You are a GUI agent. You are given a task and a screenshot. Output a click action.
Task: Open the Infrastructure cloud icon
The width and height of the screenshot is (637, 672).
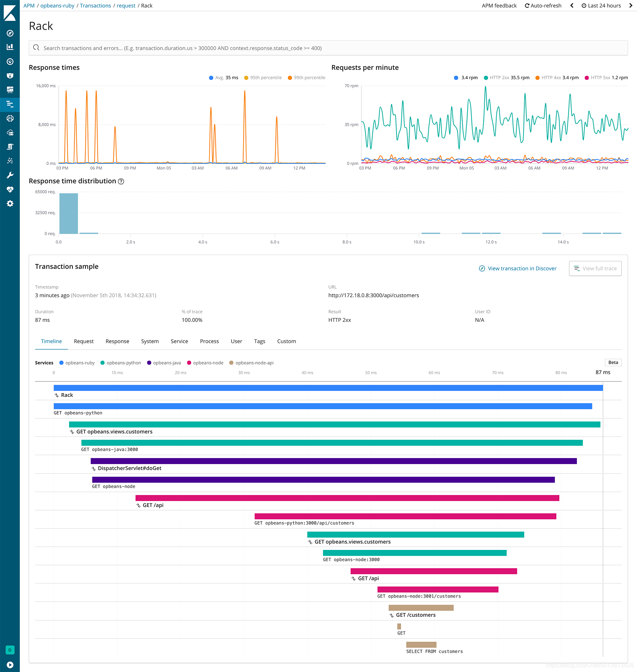click(x=10, y=131)
